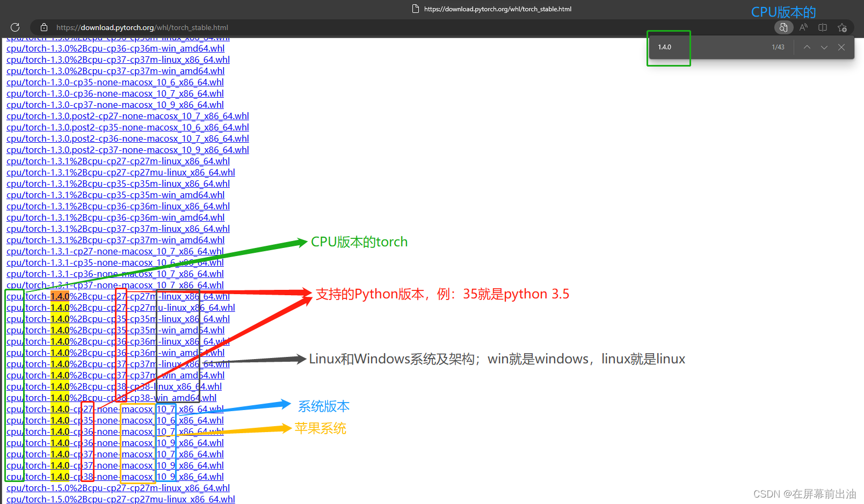The width and height of the screenshot is (864, 504).
Task: Go to next find result
Action: [824, 47]
